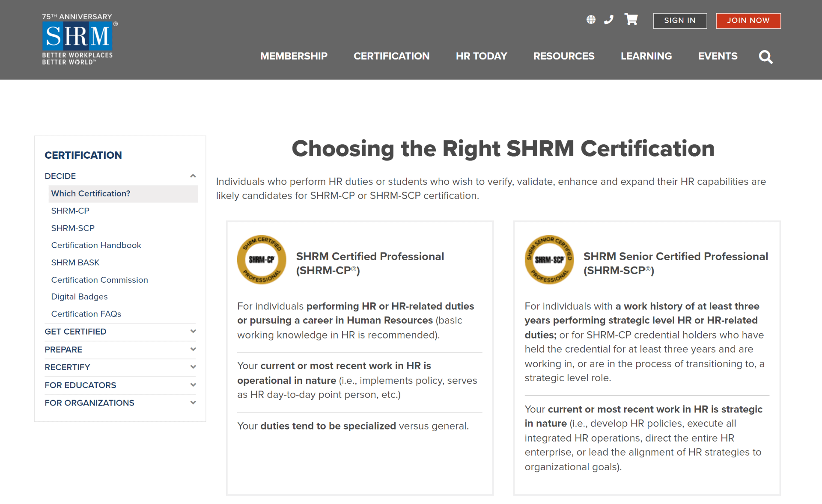Click Choosing the Right SHRM Certification title

tap(503, 148)
